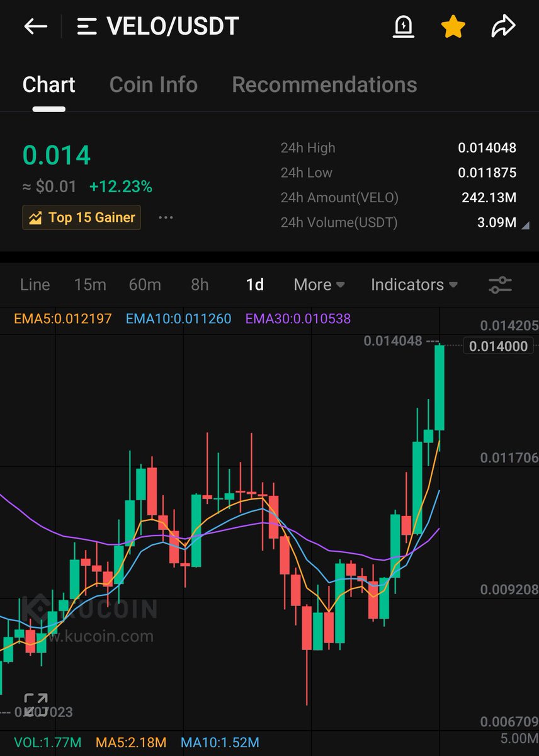Viewport: 539px width, 756px height.
Task: Open the Indicators dropdown
Action: [414, 285]
